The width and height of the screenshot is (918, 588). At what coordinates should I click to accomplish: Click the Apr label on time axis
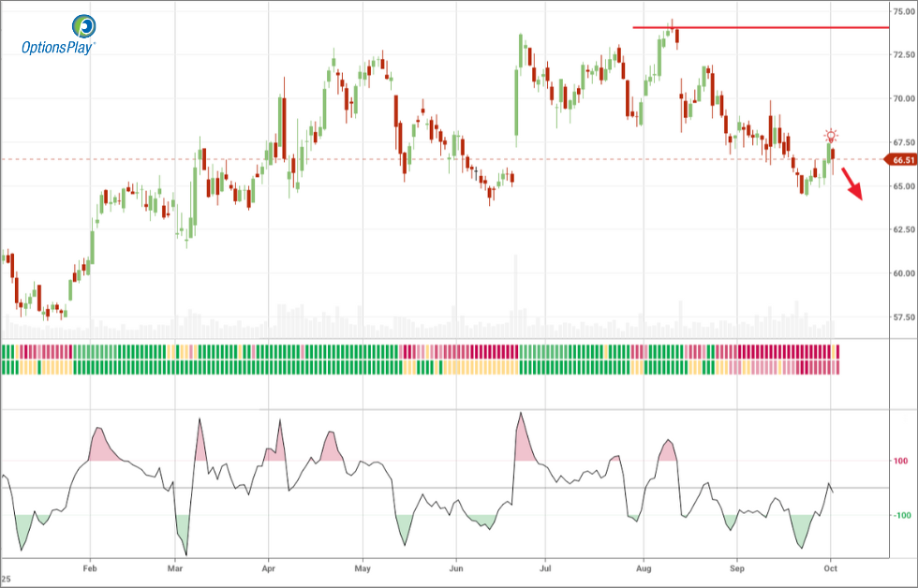tap(269, 568)
